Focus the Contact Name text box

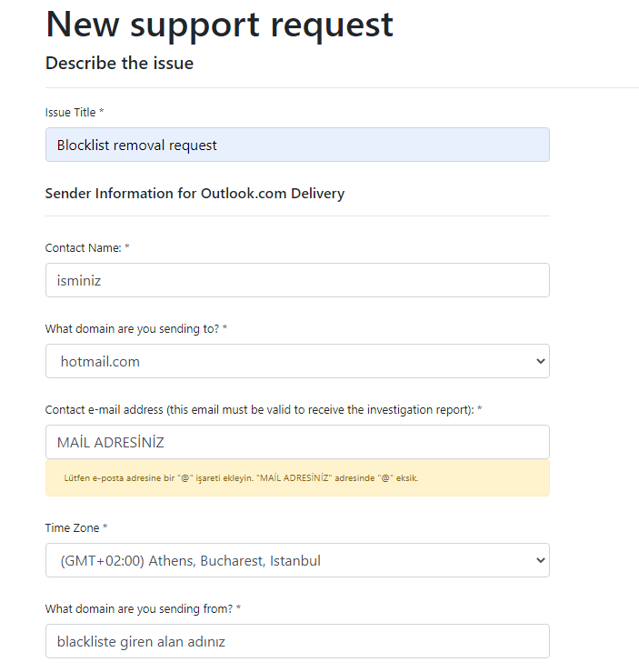pyautogui.click(x=297, y=280)
